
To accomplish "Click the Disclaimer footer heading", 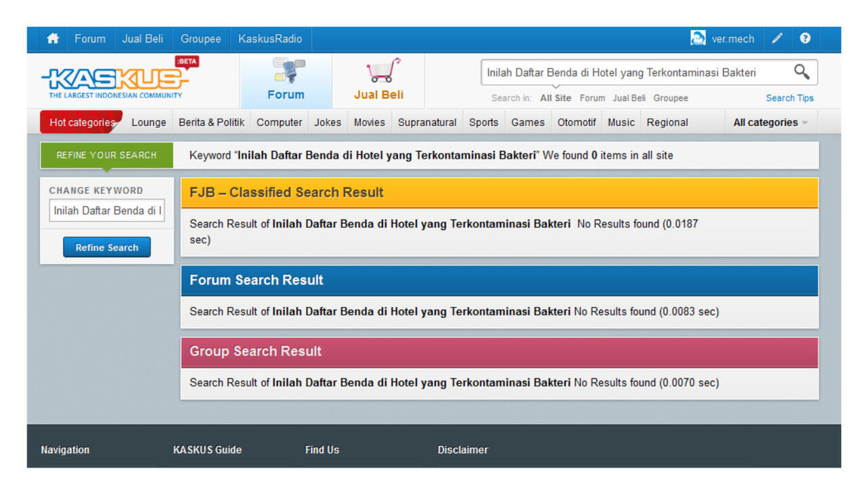I will [462, 450].
